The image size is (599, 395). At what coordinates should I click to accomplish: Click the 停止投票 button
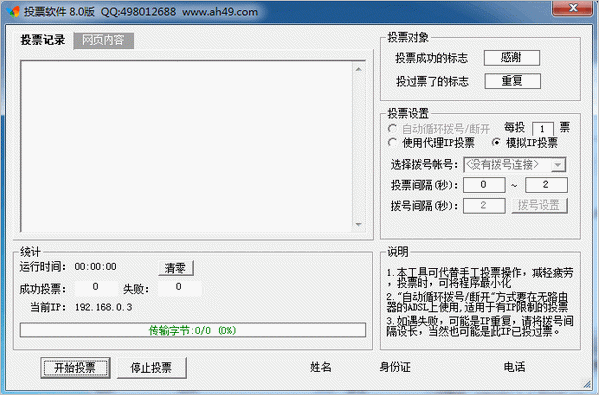(151, 368)
